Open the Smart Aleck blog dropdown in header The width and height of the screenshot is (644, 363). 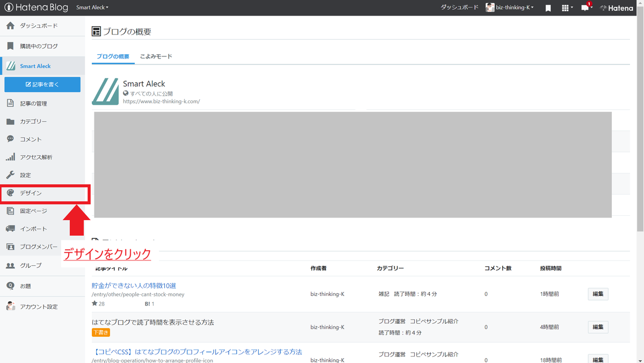pyautogui.click(x=92, y=8)
